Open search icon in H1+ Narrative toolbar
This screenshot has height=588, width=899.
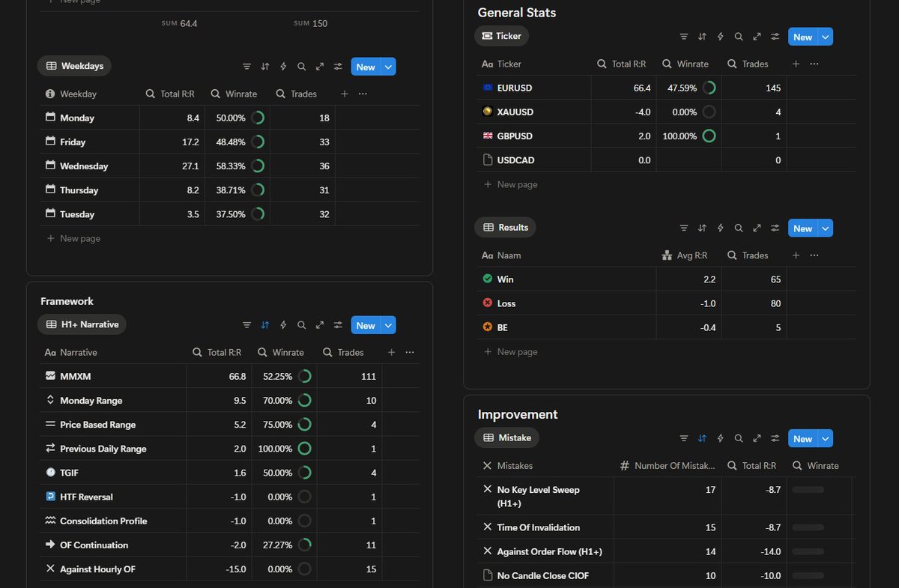301,325
